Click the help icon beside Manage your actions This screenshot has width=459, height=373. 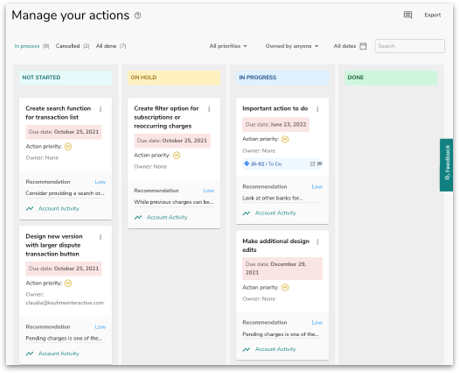pyautogui.click(x=138, y=15)
